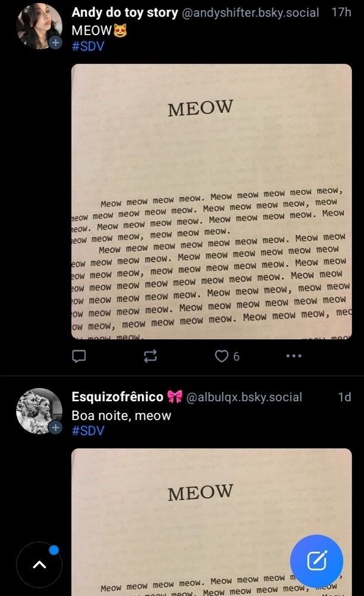Image resolution: width=364 pixels, height=596 pixels.
Task: Open more options on Andy's post
Action: [x=294, y=356]
